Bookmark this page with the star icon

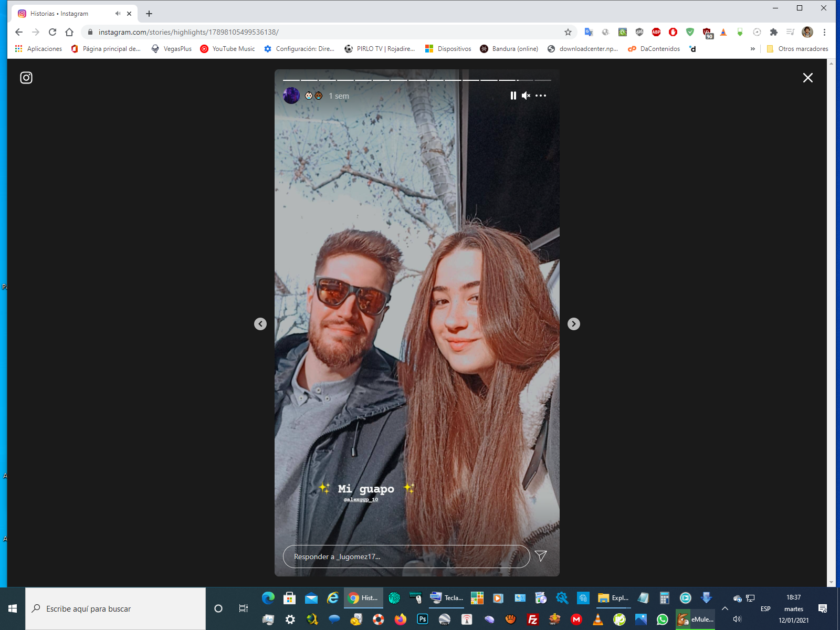[568, 32]
